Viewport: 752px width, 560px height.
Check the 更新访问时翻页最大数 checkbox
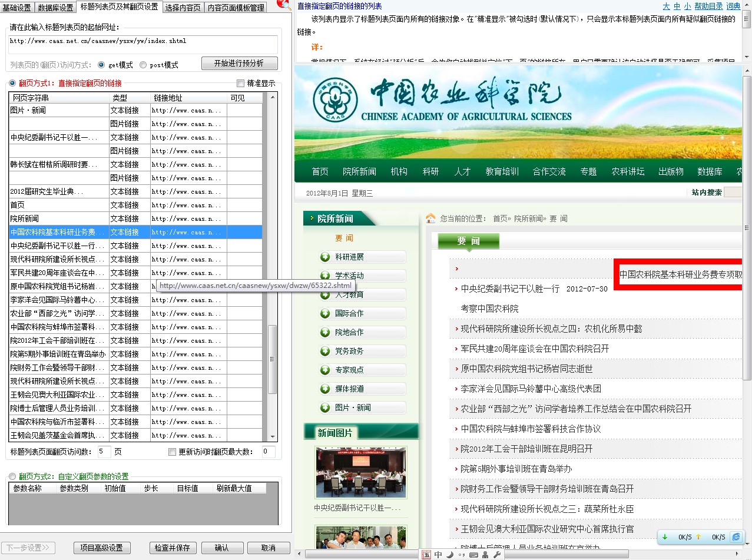click(172, 452)
